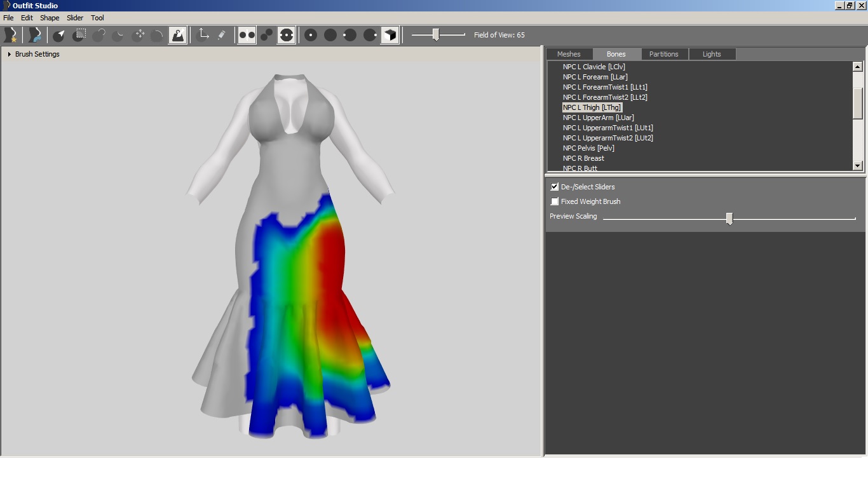Select NPC L UpperArm [LUar] bone
868x488 pixels.
click(x=599, y=118)
